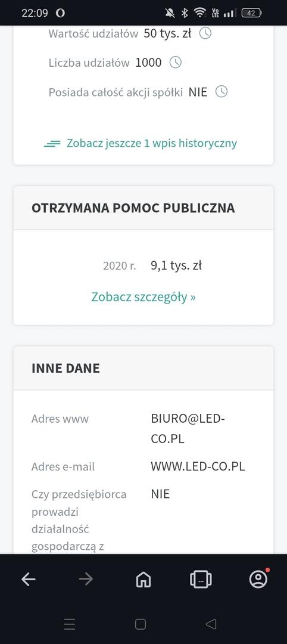Tap the Android back triangle button
Screen dimensions: 287x644
[211, 624]
